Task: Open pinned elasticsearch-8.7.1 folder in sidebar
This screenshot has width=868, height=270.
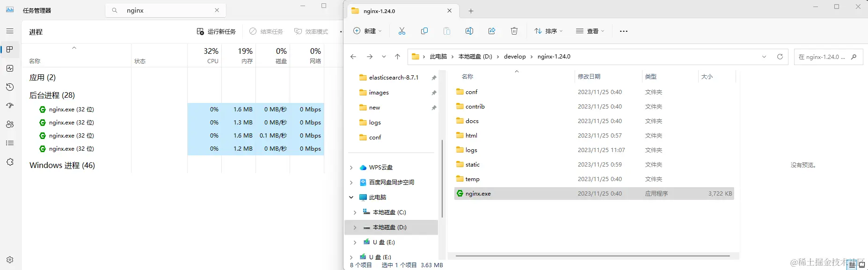Action: click(394, 78)
